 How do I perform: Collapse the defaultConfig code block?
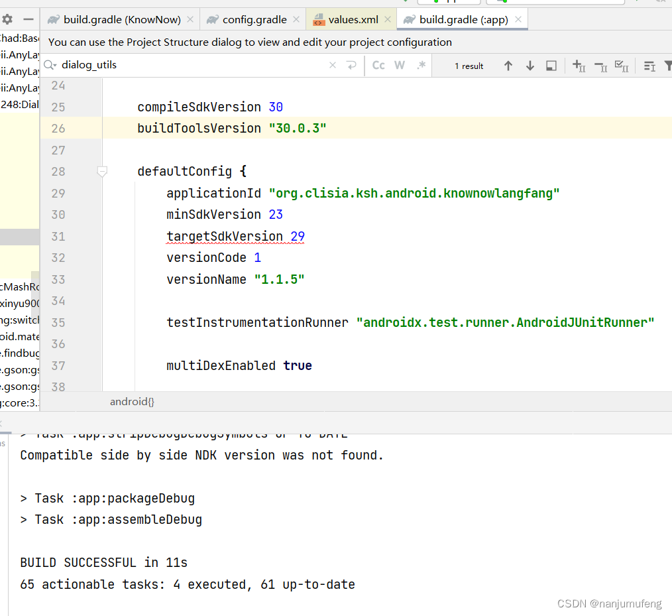click(102, 171)
